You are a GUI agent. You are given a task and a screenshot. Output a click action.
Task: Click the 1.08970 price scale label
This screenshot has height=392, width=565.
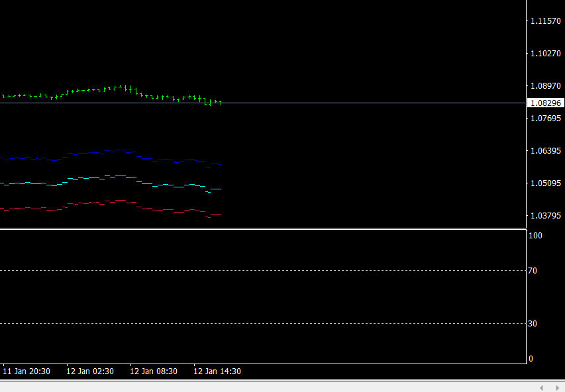[x=546, y=86]
